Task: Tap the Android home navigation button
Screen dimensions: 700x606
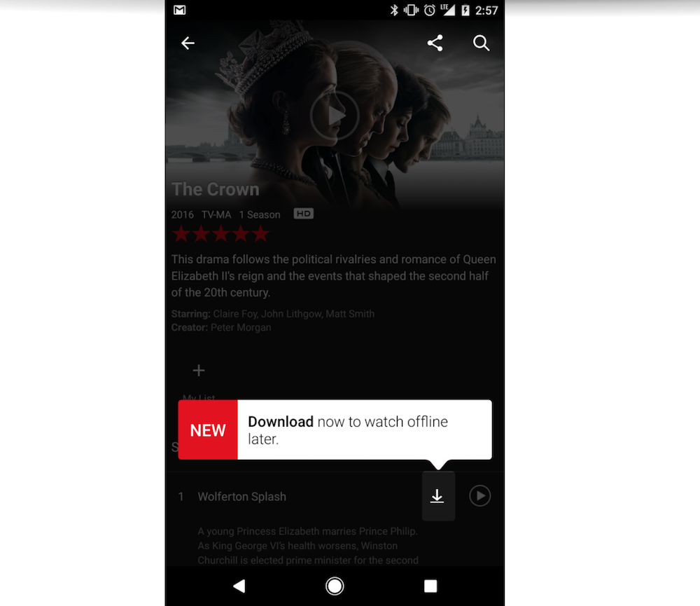Action: click(x=335, y=586)
